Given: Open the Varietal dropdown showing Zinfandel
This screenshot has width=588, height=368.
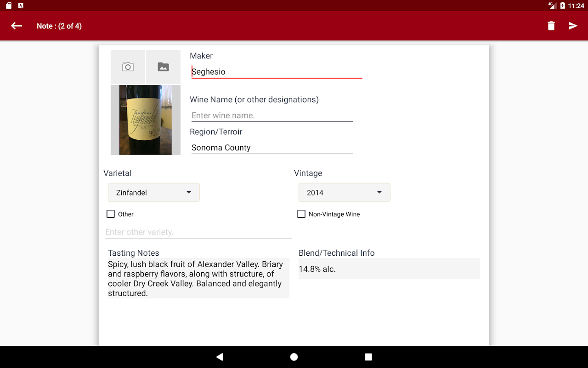Looking at the screenshot, I should (154, 192).
